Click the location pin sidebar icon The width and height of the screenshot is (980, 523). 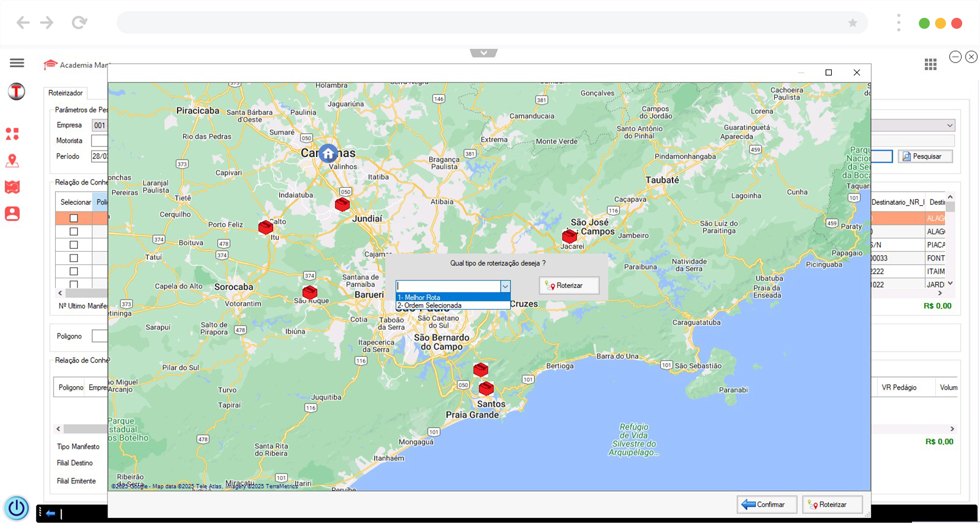click(12, 161)
